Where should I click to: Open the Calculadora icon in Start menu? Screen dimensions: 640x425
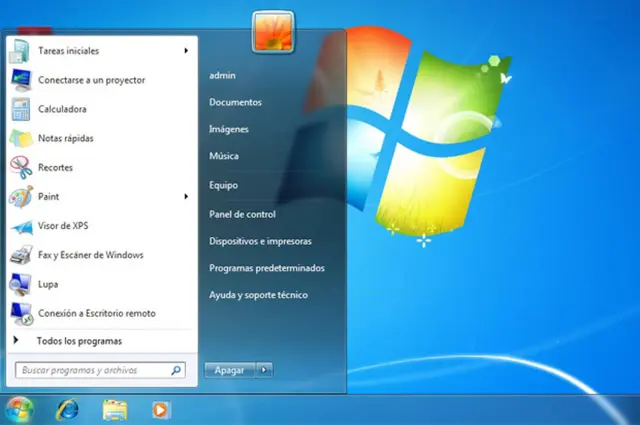click(x=21, y=109)
